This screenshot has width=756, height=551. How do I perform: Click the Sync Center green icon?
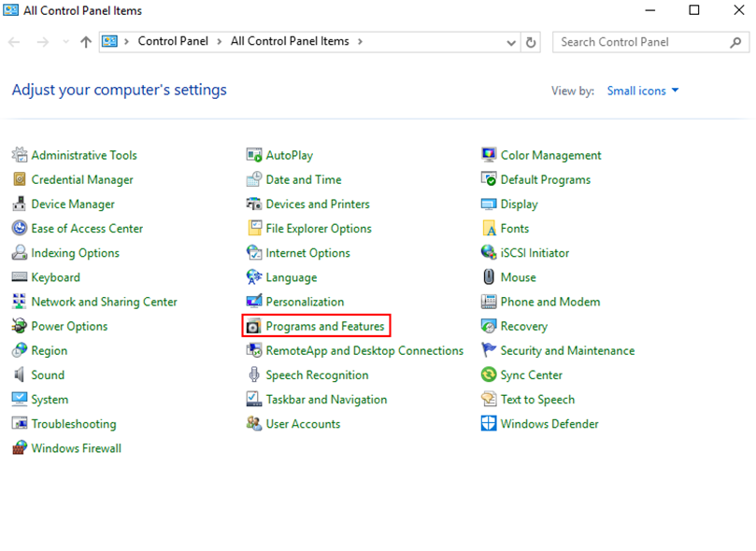coord(489,374)
